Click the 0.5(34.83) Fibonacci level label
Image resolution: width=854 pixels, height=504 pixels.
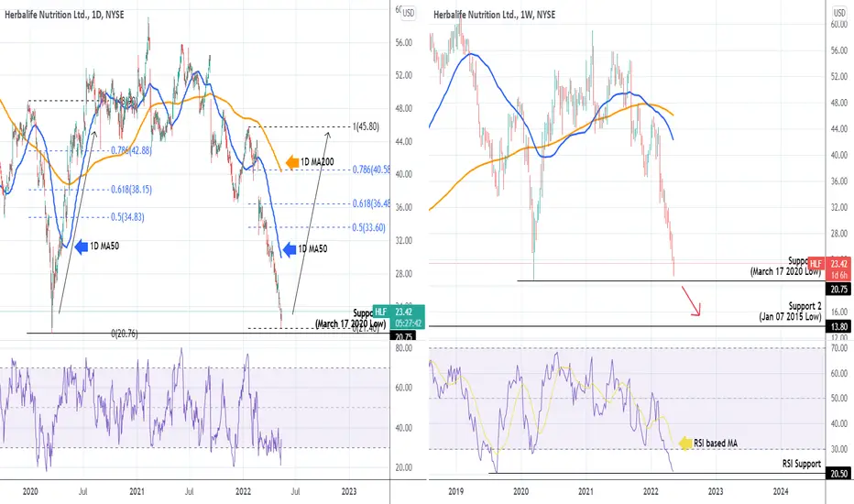pos(127,217)
